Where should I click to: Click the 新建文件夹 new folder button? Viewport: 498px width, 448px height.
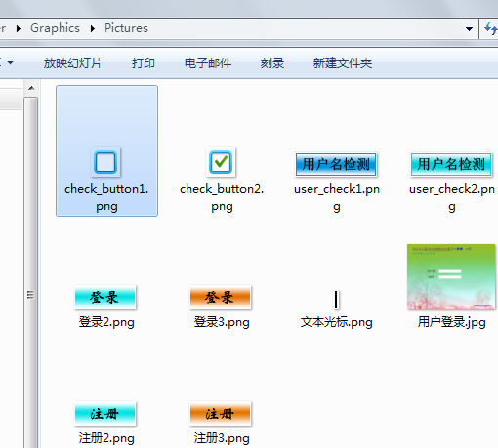point(343,63)
